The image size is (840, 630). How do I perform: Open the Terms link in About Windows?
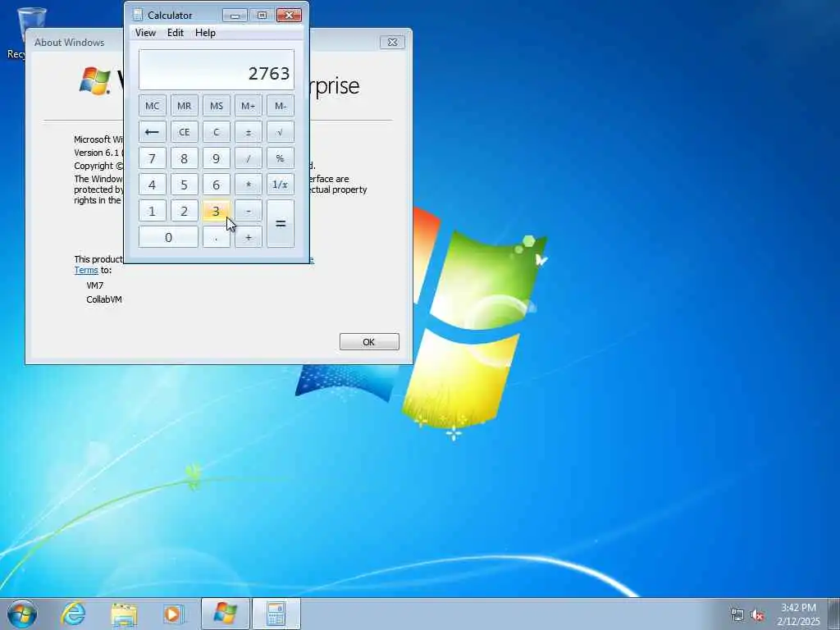[x=85, y=270]
